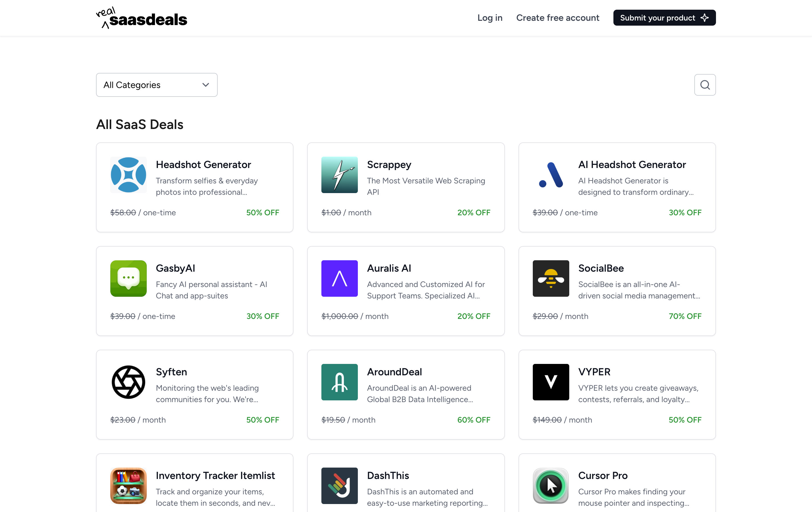Click $1.00 / month price
Viewport: 812px width, 512px height.
[346, 213]
